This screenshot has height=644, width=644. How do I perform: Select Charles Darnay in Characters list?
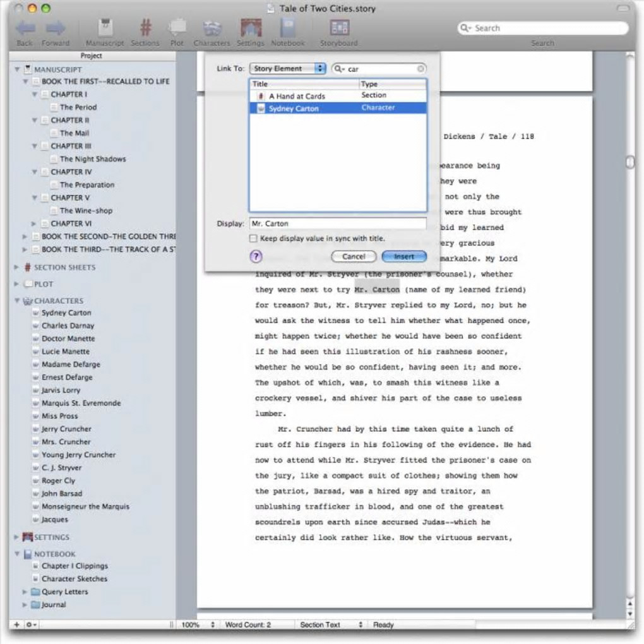click(x=68, y=326)
